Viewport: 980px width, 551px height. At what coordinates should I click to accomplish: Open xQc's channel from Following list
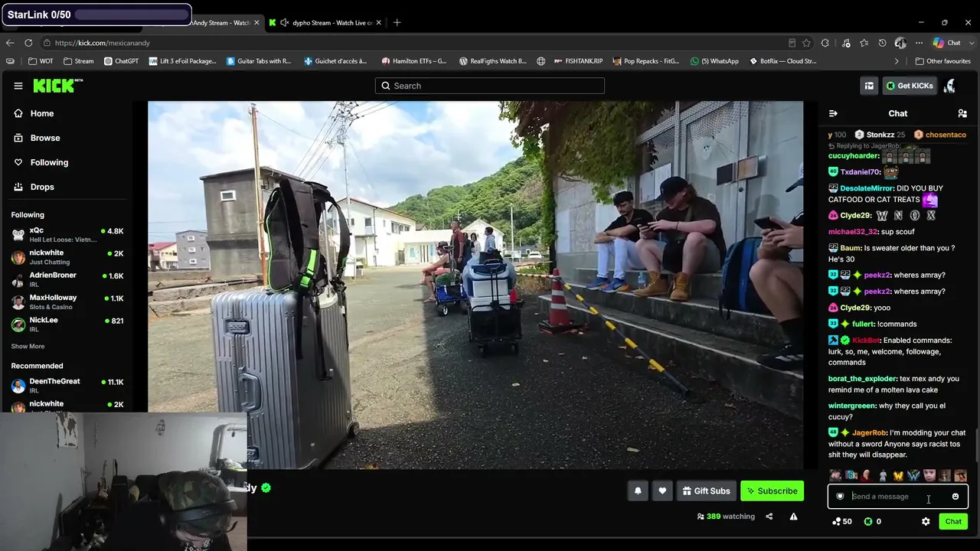pyautogui.click(x=67, y=234)
